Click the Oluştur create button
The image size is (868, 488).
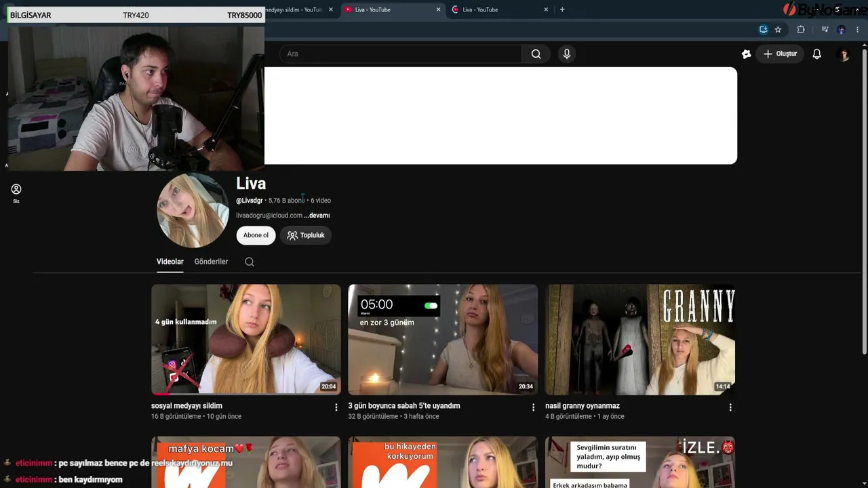point(781,54)
